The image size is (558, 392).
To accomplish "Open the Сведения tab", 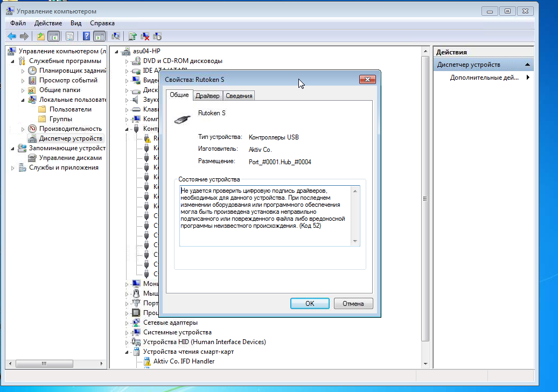I will [x=239, y=96].
